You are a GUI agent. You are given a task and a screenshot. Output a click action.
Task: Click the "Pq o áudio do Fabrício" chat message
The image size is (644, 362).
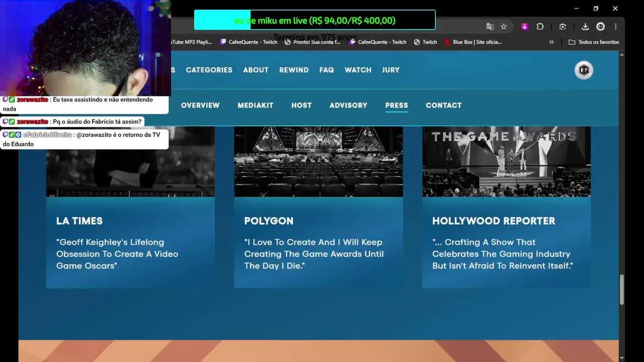[72, 122]
